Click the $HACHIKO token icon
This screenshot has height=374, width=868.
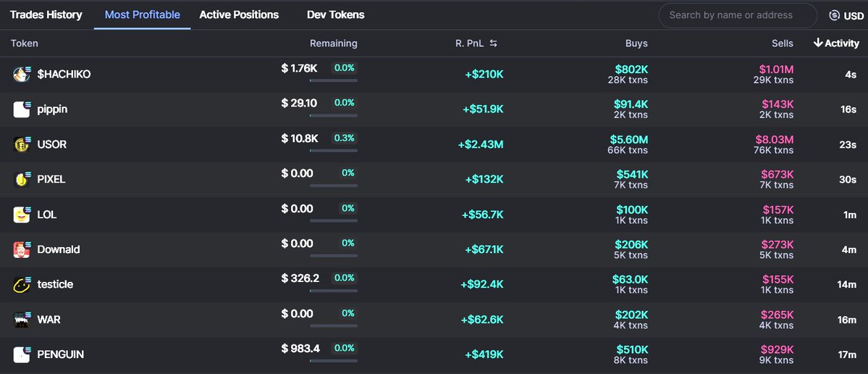pyautogui.click(x=22, y=74)
